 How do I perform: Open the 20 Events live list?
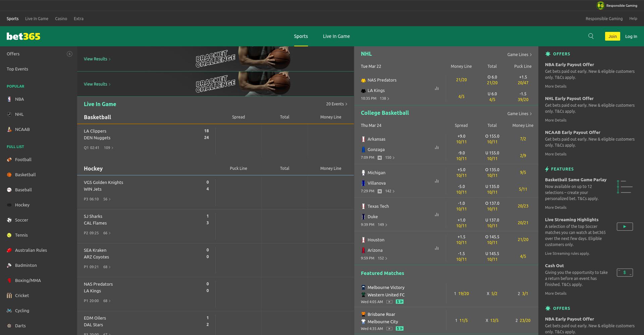tap(336, 104)
